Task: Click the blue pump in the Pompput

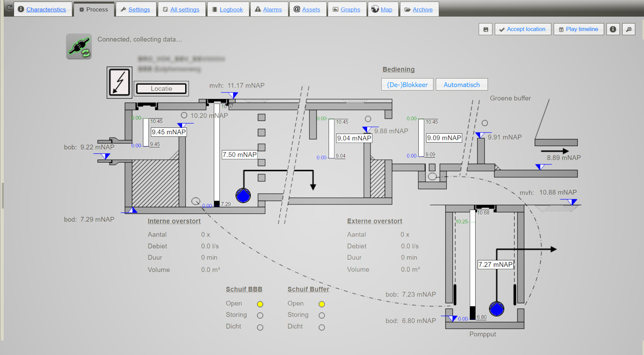Action: pyautogui.click(x=497, y=309)
